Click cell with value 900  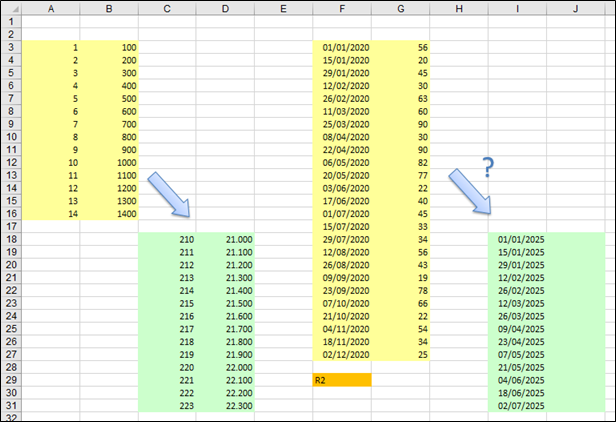click(x=109, y=150)
